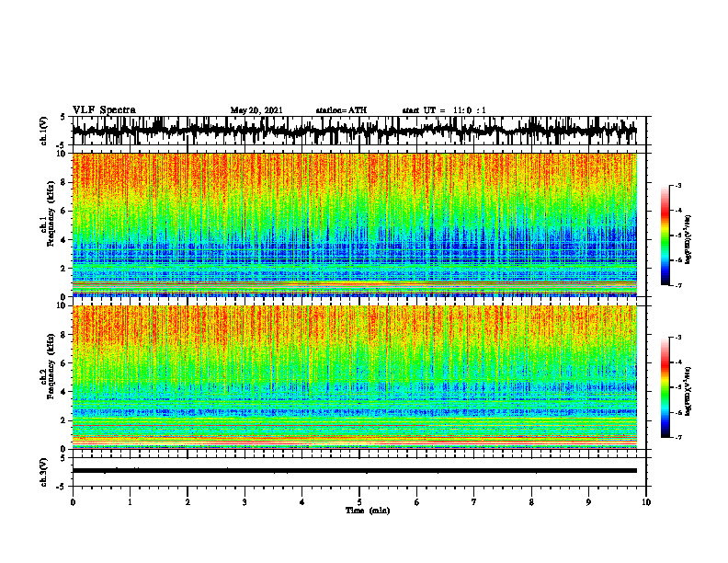The image size is (728, 563).
Task: Click the "9" tick on the time axis
Action: coord(588,502)
